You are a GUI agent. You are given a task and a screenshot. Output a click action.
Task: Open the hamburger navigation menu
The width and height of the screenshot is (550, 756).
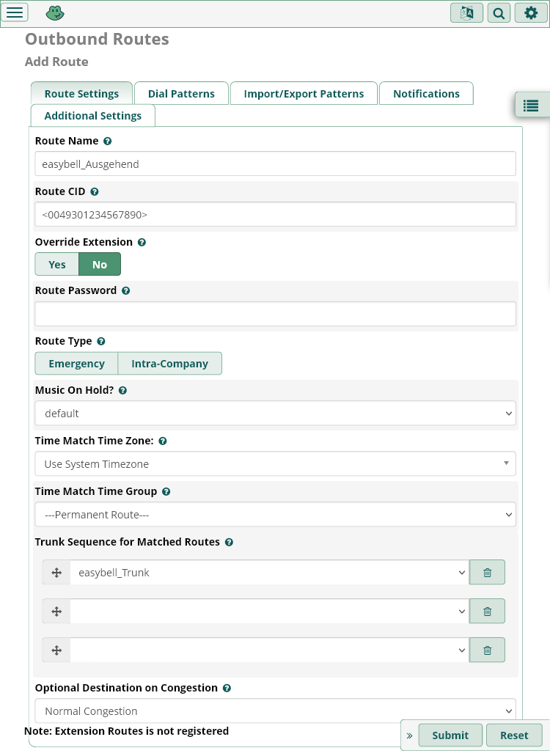tap(16, 12)
